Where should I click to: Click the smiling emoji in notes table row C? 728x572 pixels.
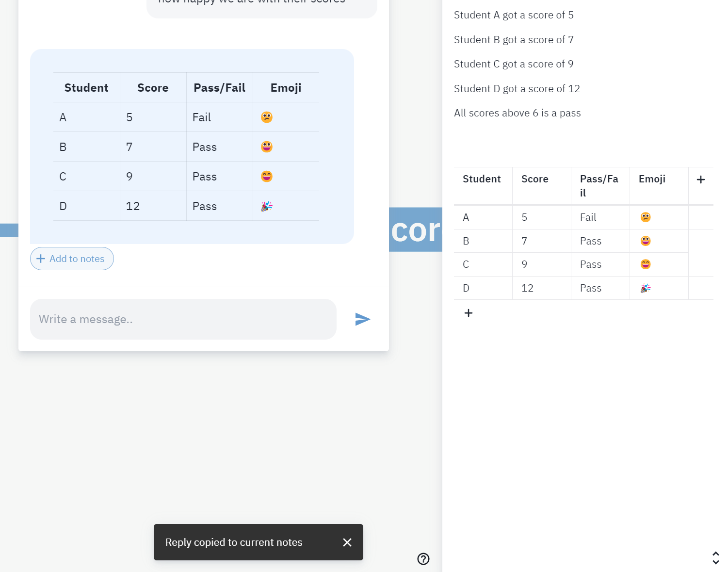646,264
